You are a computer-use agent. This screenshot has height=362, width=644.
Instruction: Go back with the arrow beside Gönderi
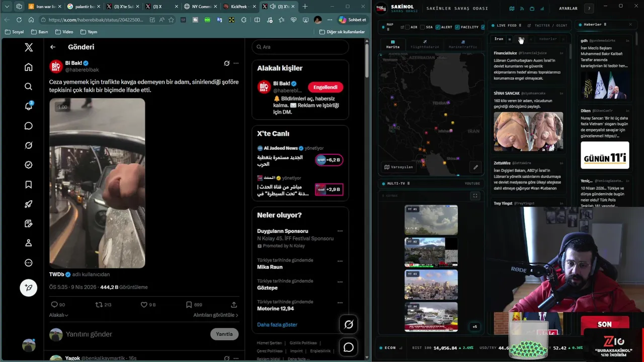[x=53, y=47]
